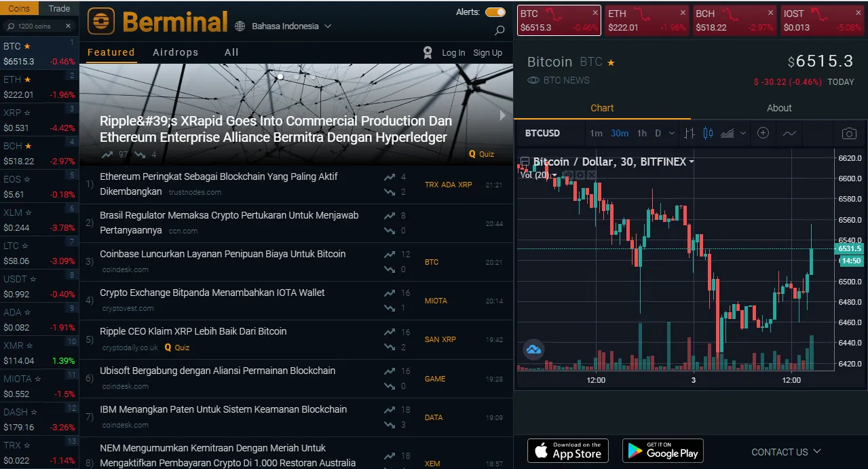Open the About tab
The image size is (868, 469).
pyautogui.click(x=779, y=108)
